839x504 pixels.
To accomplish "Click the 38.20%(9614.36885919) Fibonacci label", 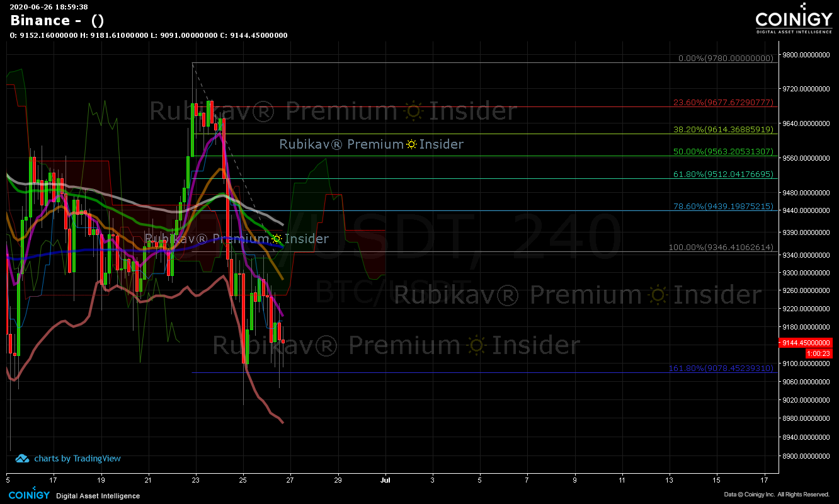I will click(x=723, y=129).
